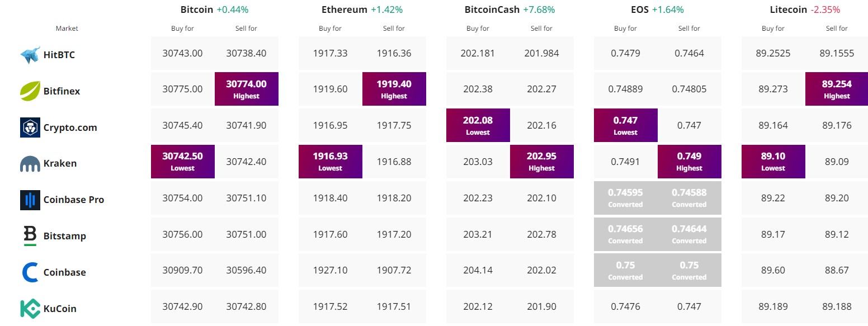
Task: Click Bitfinex highest Bitcoin sell price 30774.00
Action: (x=247, y=89)
